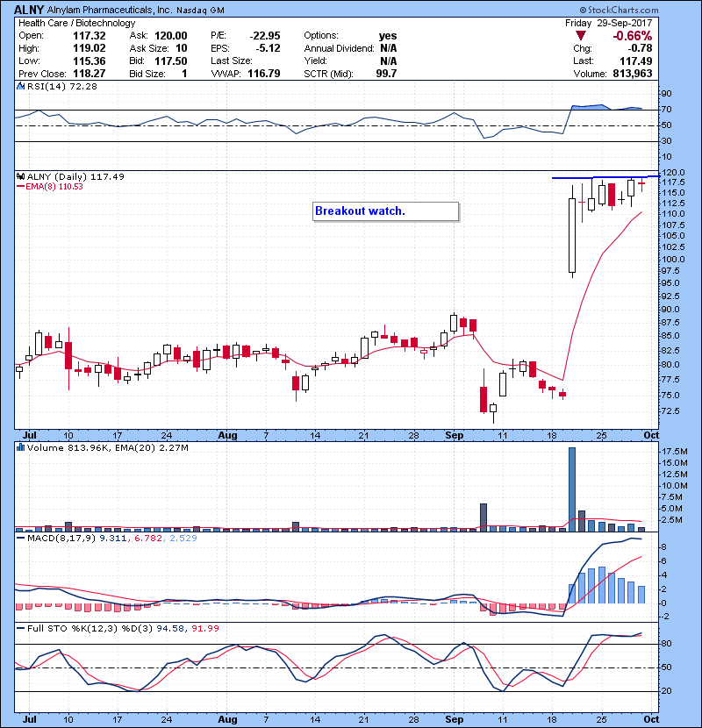The image size is (702, 728).
Task: Click the stochastic axis label 20
Action: pos(667,691)
